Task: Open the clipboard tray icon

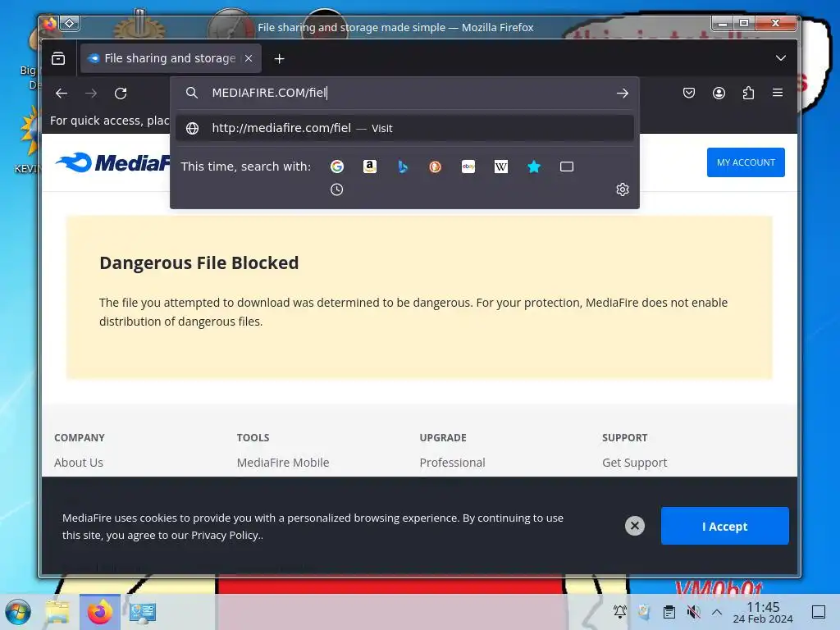Action: (669, 611)
